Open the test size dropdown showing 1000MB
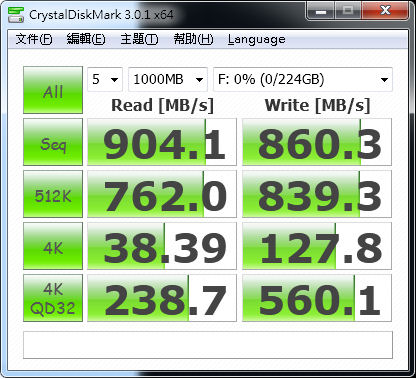Viewport: 417px width, 379px height. coord(168,79)
